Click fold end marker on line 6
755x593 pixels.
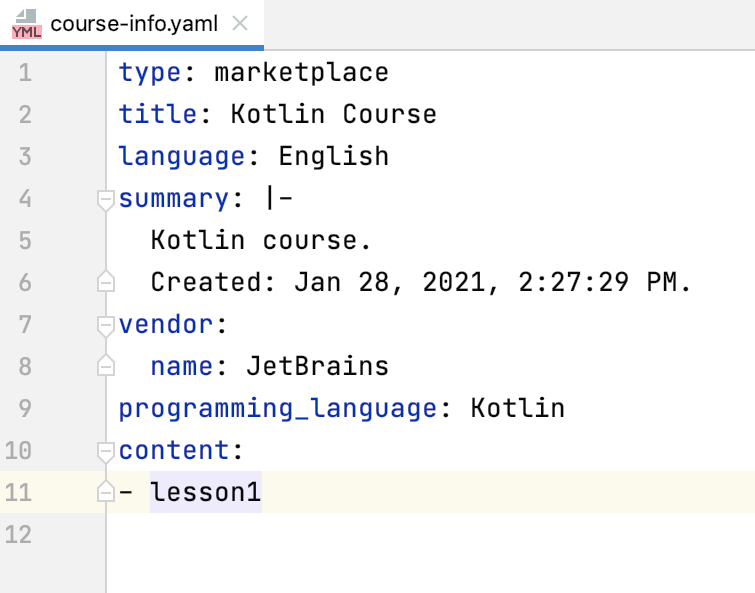pyautogui.click(x=105, y=283)
